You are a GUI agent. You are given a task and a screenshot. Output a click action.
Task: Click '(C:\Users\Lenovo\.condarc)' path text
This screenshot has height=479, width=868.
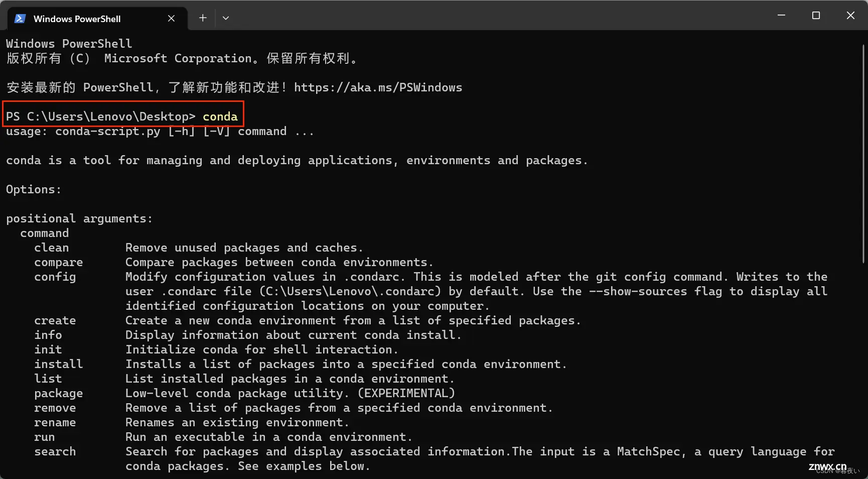350,291
